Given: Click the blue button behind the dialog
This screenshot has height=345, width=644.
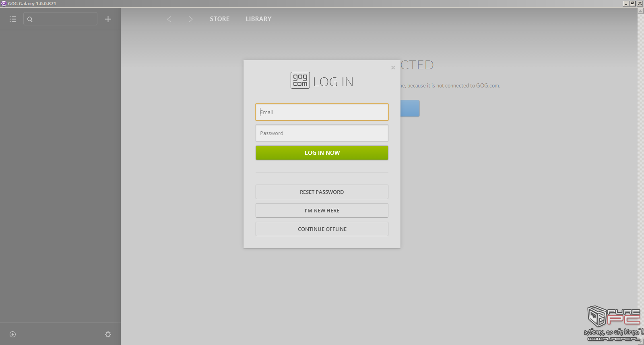Looking at the screenshot, I should pyautogui.click(x=410, y=108).
